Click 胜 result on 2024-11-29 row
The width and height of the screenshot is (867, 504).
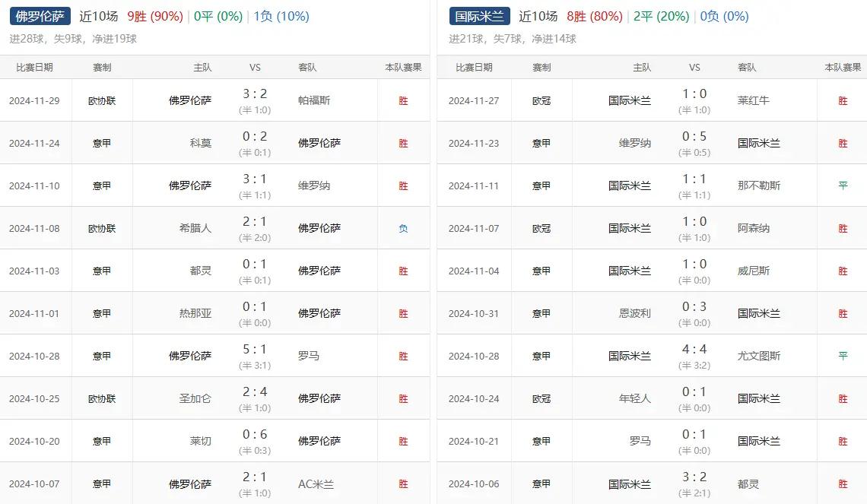tap(403, 100)
